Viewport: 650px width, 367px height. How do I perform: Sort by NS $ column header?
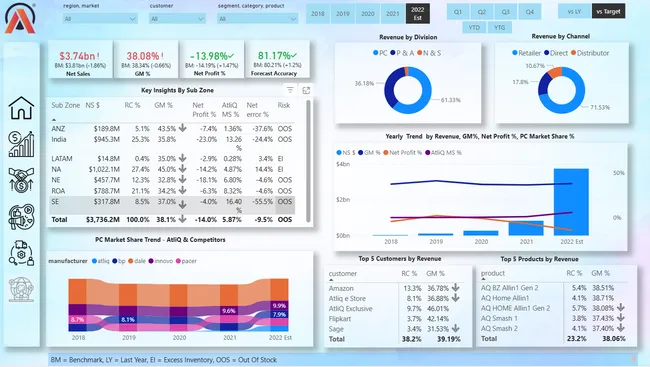coord(92,105)
